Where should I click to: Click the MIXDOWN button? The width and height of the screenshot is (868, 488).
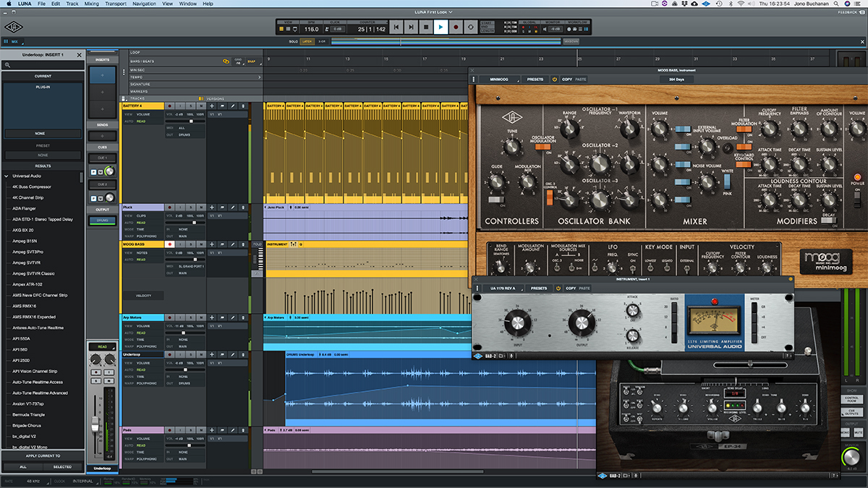pyautogui.click(x=571, y=41)
